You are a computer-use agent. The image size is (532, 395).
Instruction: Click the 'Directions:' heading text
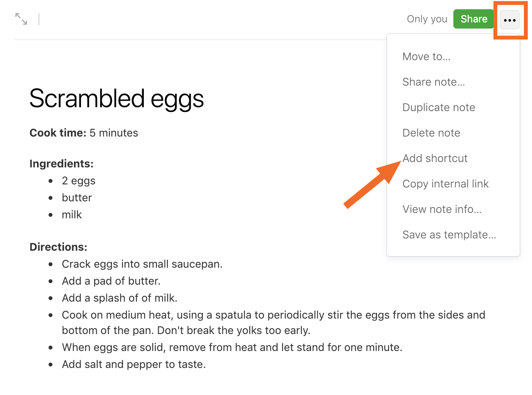tap(58, 247)
